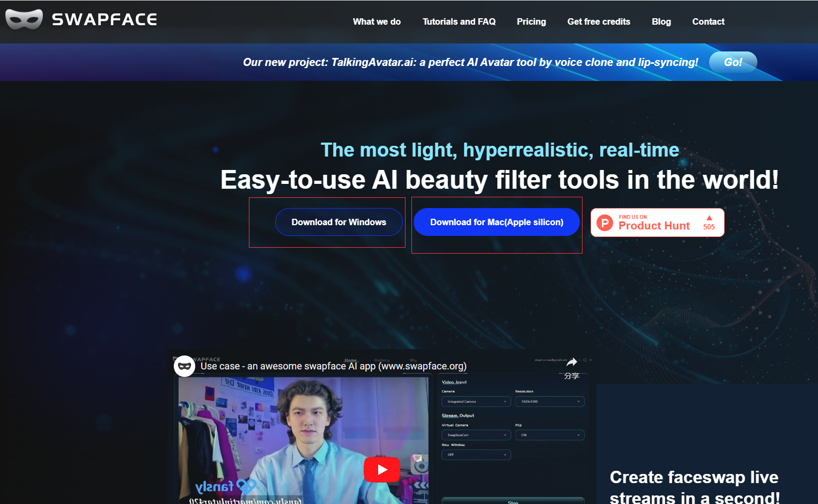
Task: Click Download for Mac(Apple silicon) button
Action: point(497,222)
